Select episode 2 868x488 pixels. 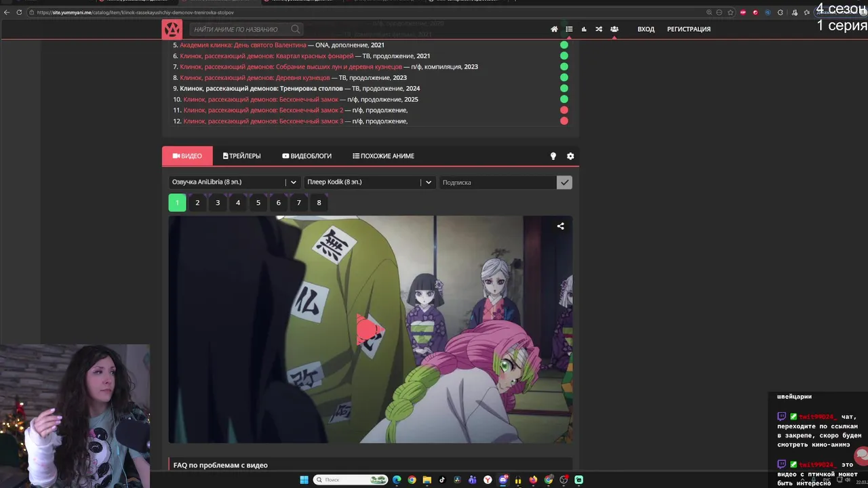(197, 203)
